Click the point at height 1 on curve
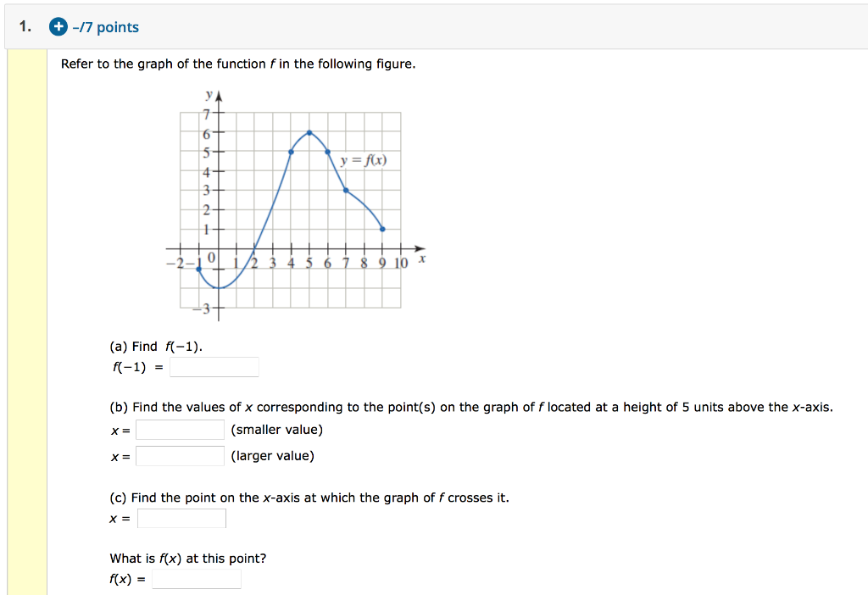Image resolution: width=868 pixels, height=595 pixels. 381,229
